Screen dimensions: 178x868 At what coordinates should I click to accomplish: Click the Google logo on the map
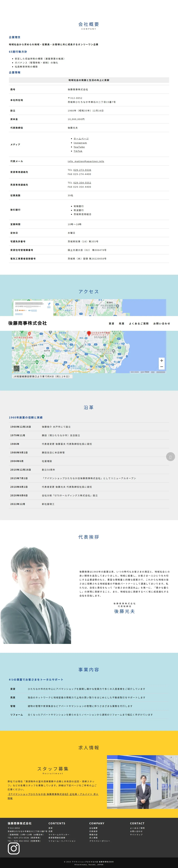click(x=89, y=369)
